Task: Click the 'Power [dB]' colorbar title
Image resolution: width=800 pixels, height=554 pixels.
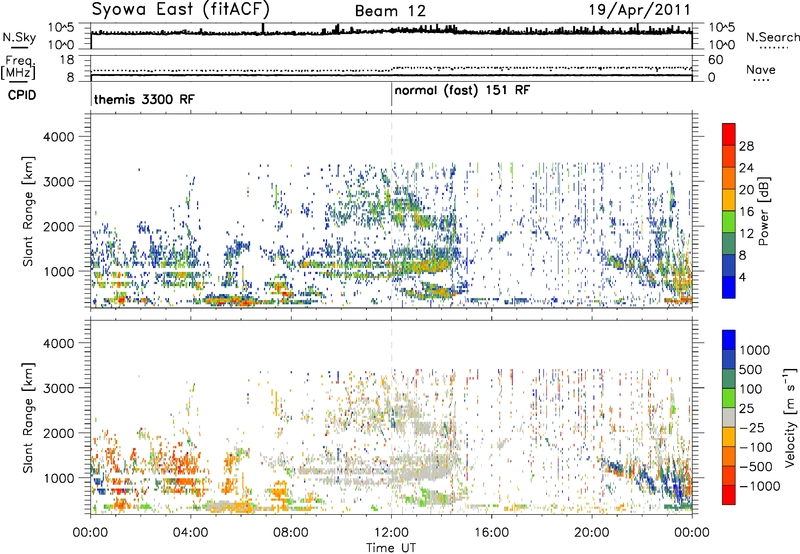Action: click(764, 211)
